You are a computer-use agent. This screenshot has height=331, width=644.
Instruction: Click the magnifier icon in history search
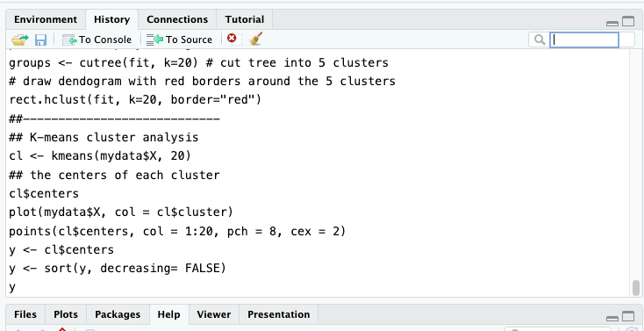pyautogui.click(x=540, y=40)
